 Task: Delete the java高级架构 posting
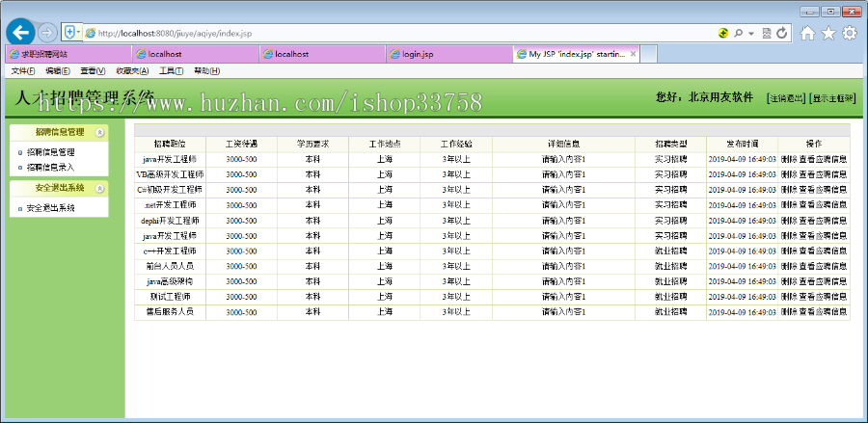point(789,281)
